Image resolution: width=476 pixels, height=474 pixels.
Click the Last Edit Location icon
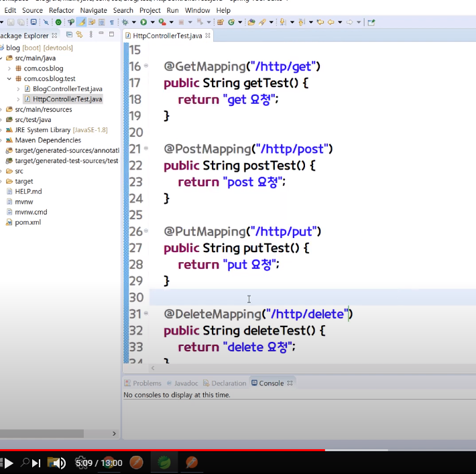point(320,22)
